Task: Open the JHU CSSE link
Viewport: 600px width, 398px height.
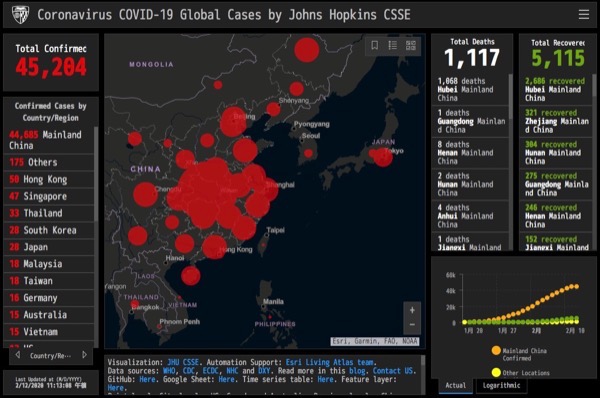Action: point(183,362)
